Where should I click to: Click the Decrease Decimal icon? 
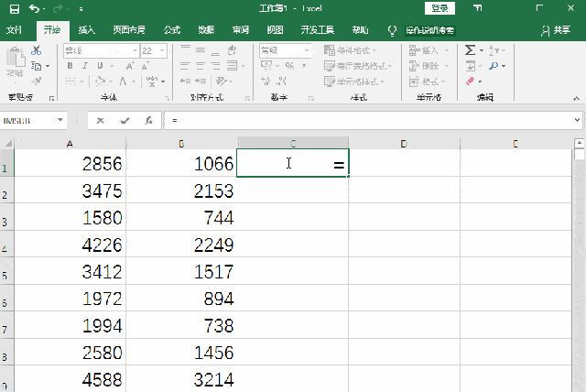point(282,82)
